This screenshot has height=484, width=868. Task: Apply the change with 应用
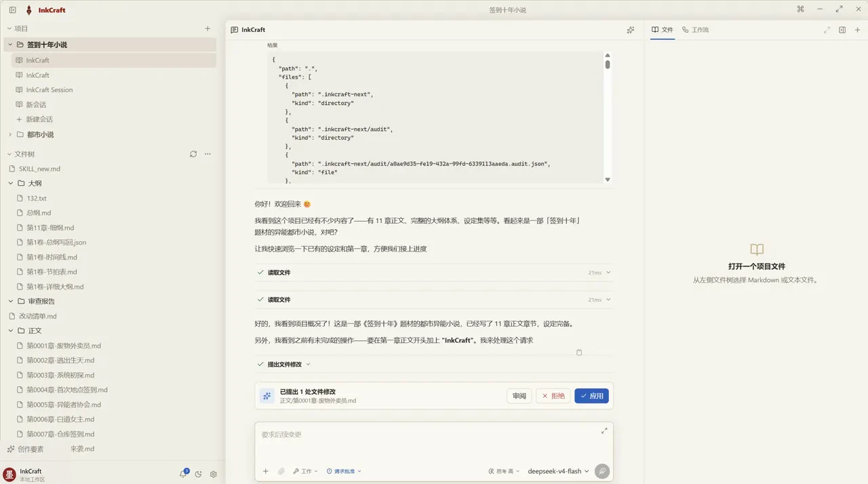[591, 396]
